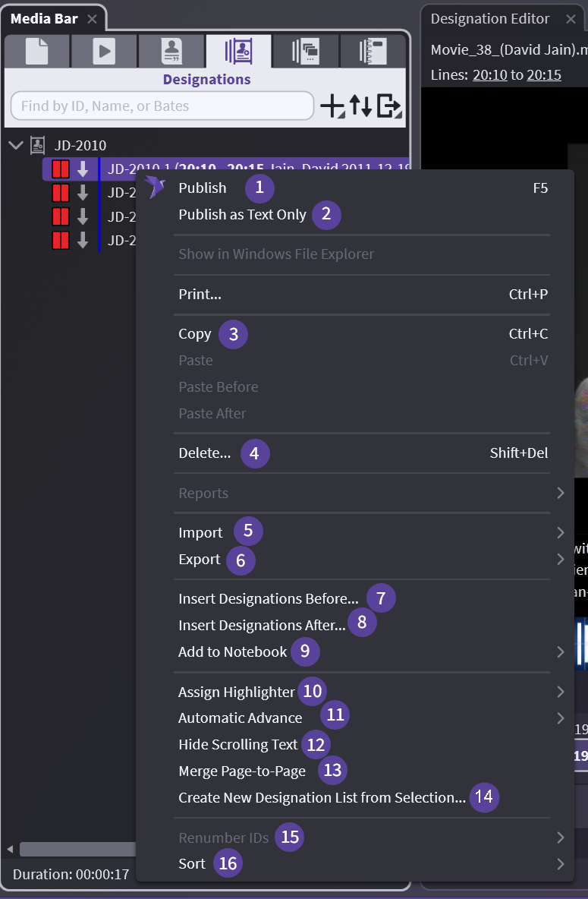Open the Transcripts tab icon
This screenshot has height=899, width=588.
tap(171, 51)
